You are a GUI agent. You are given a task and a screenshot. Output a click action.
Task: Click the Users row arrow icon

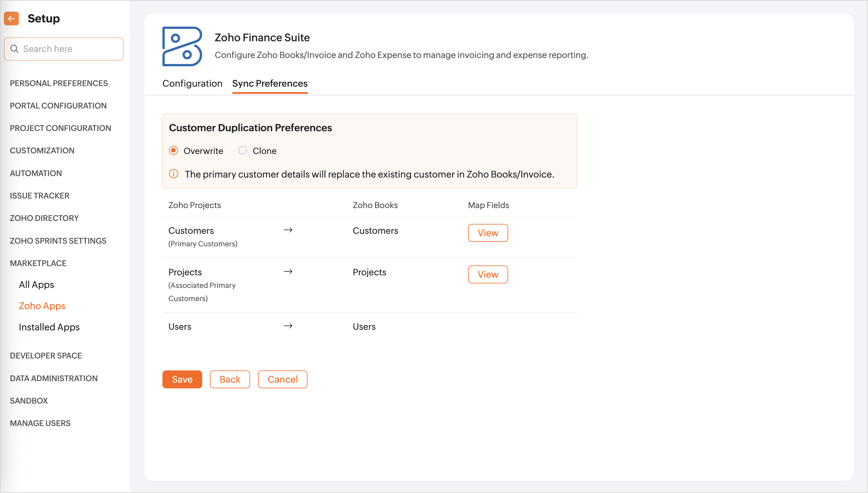point(288,326)
